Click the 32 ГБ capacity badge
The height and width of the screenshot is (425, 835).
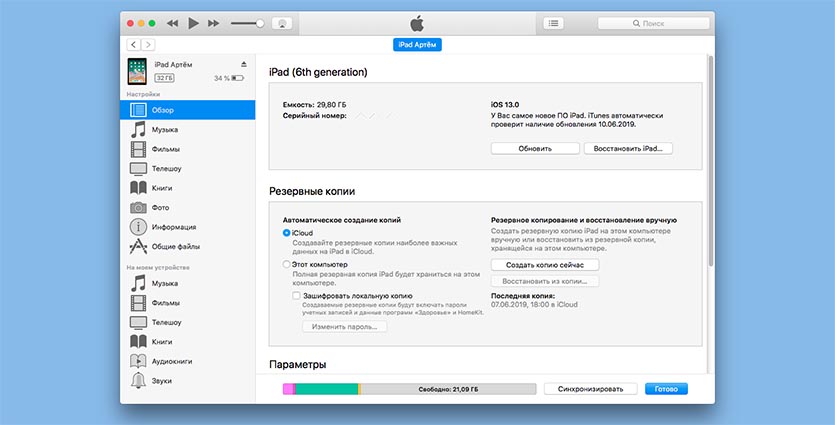pyautogui.click(x=165, y=78)
